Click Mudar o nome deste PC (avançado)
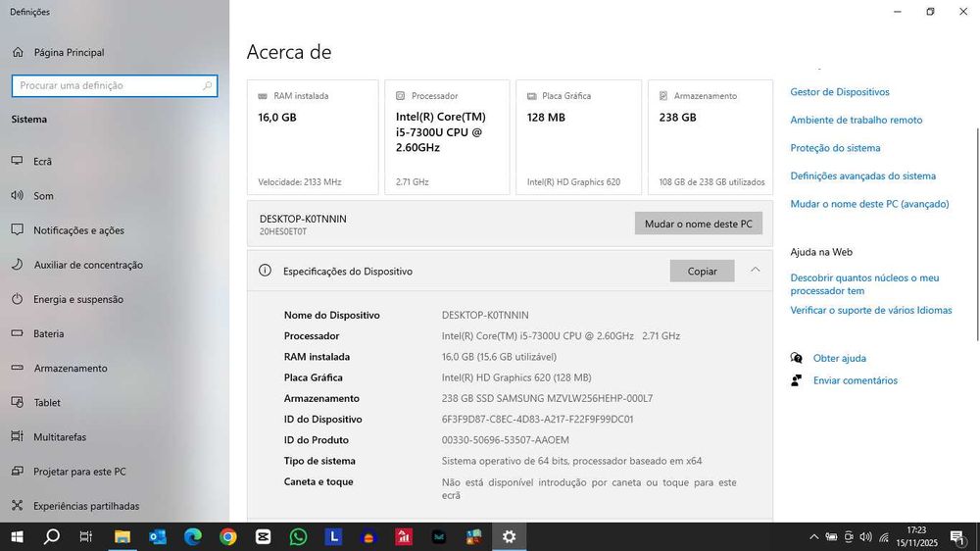 point(869,204)
